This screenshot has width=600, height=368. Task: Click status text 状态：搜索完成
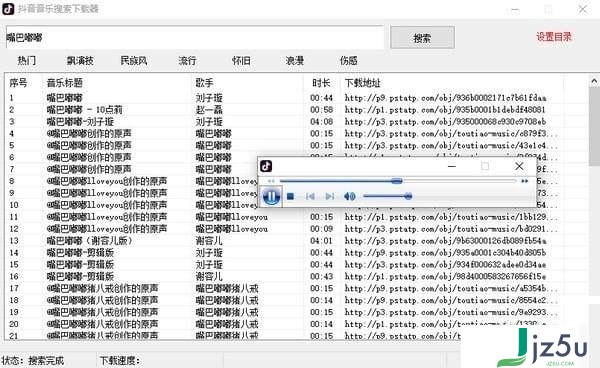(33, 360)
